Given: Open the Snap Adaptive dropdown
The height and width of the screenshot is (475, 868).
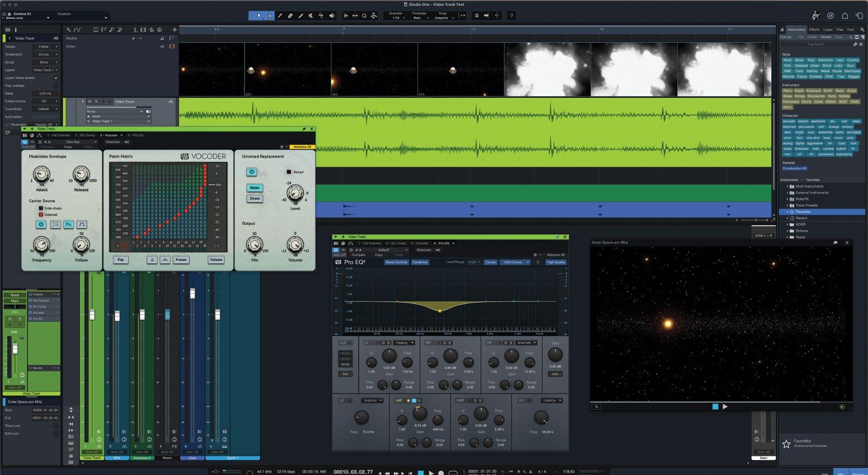Looking at the screenshot, I should click(x=442, y=18).
